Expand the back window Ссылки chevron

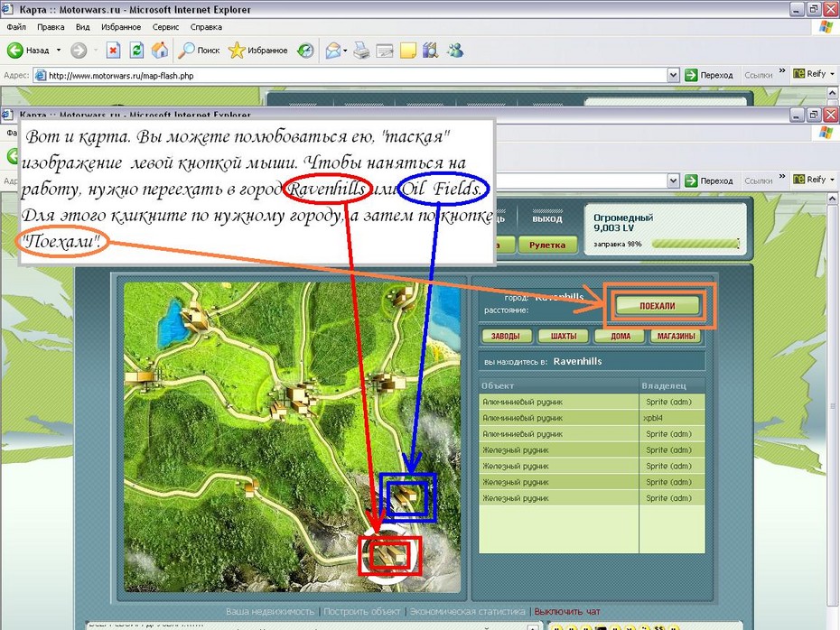coord(782,70)
